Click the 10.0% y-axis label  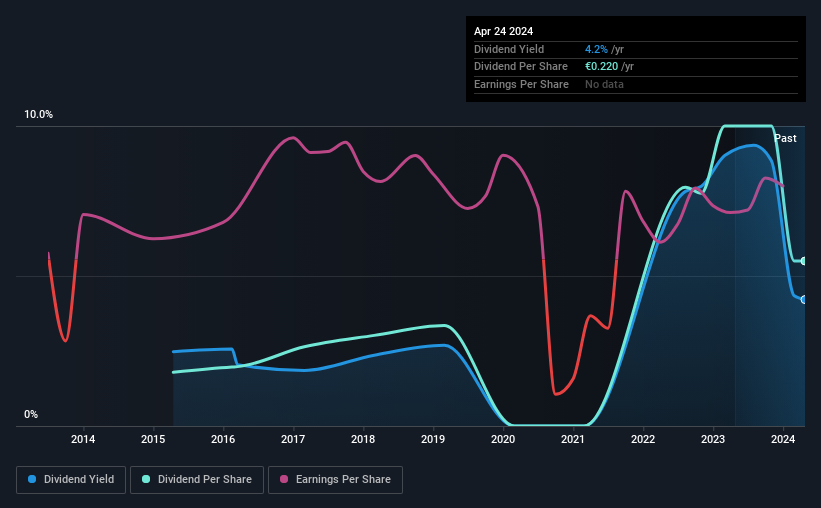38,114
